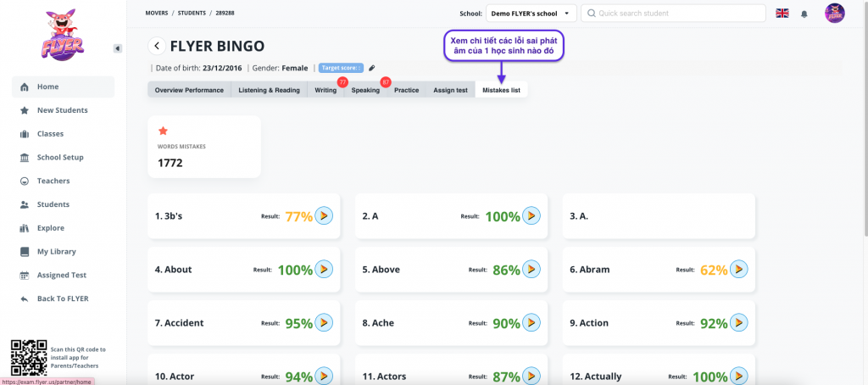
Task: Open the user avatar profile menu
Action: click(x=834, y=14)
